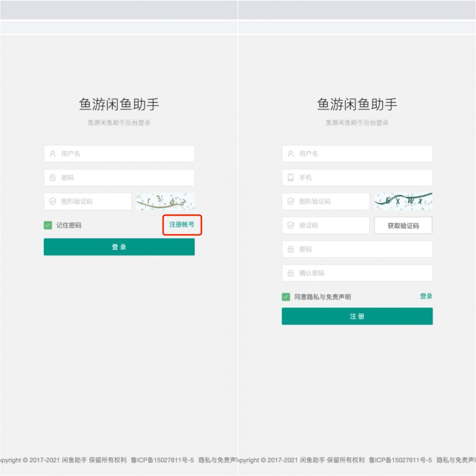This screenshot has height=476, width=476.
Task: Click the shield icon in registration 验证码 field
Action: pyautogui.click(x=291, y=225)
